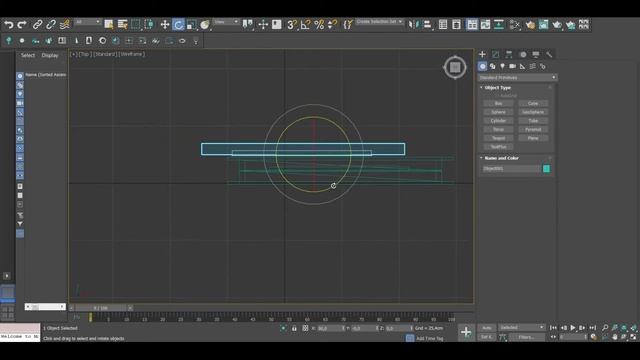The image size is (640, 360).
Task: Click the Sphere primitive button
Action: pos(498,112)
